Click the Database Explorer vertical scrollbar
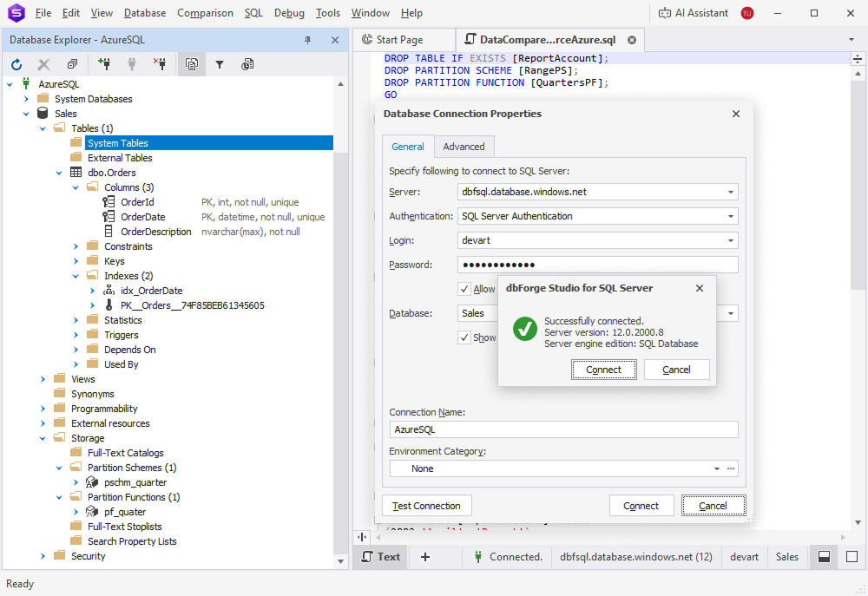Viewport: 868px width, 596px height. 340,322
